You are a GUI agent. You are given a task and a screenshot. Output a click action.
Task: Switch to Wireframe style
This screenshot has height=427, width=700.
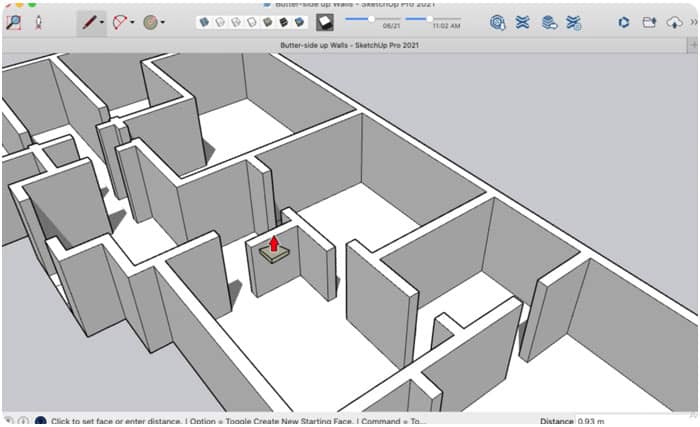click(x=236, y=22)
